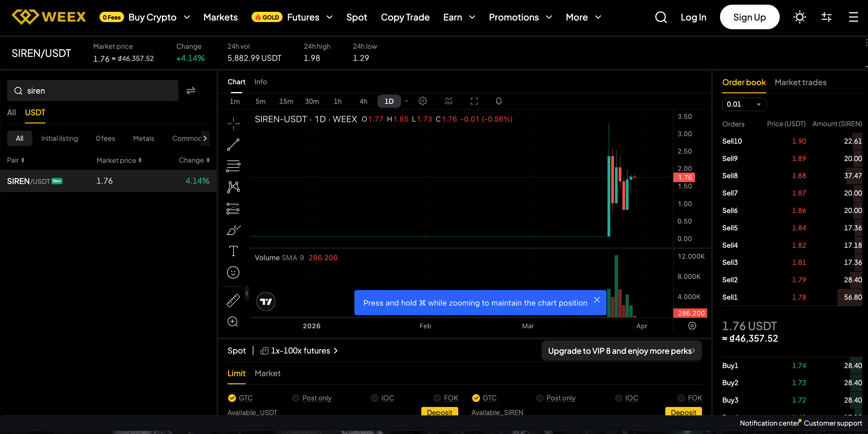Expand Futures dropdown menu
The width and height of the screenshot is (868, 434).
click(330, 17)
